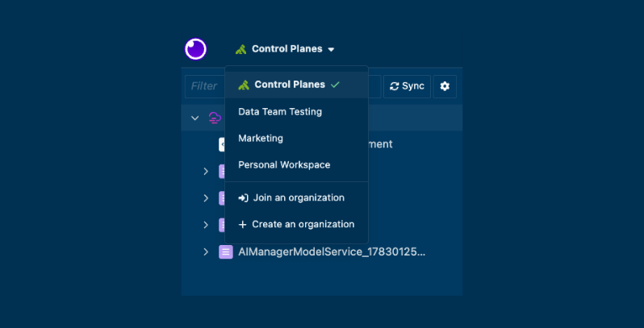
Task: Click the AIManagerModelService collection icon
Action: 226,251
